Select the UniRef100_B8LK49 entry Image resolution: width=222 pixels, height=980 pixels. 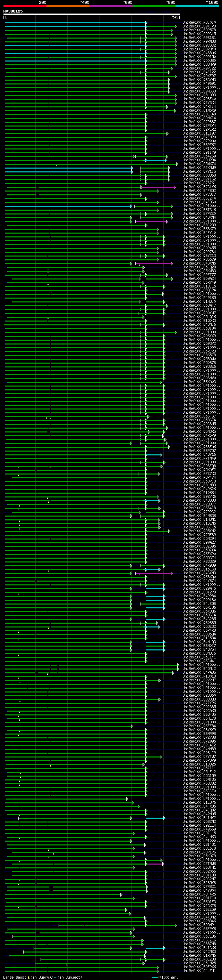point(199,114)
